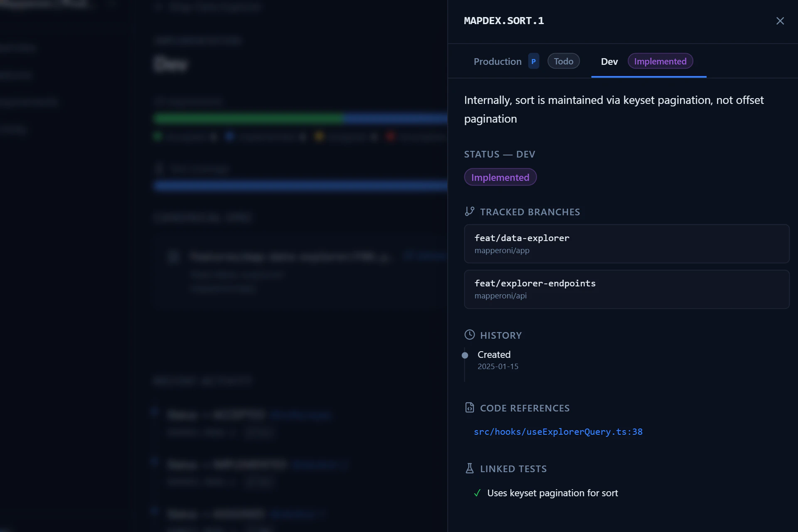Click the green checkmark beside the linked test
Screen dimensions: 798x532
pyautogui.click(x=478, y=493)
